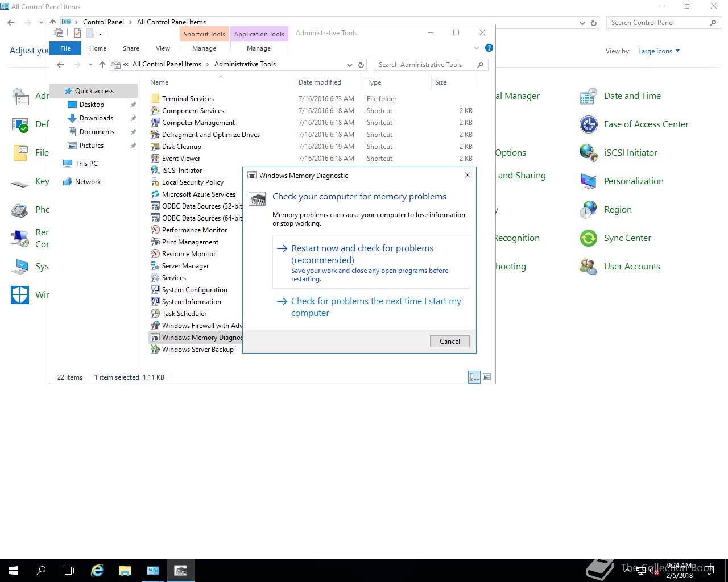Open the Component Services shortcut icon
This screenshot has height=582, width=728.
[x=155, y=111]
